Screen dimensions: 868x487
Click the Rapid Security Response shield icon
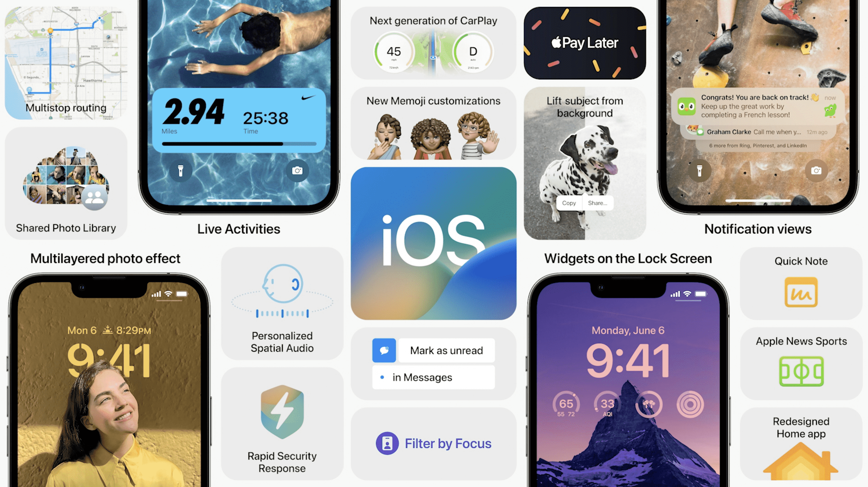pos(281,414)
